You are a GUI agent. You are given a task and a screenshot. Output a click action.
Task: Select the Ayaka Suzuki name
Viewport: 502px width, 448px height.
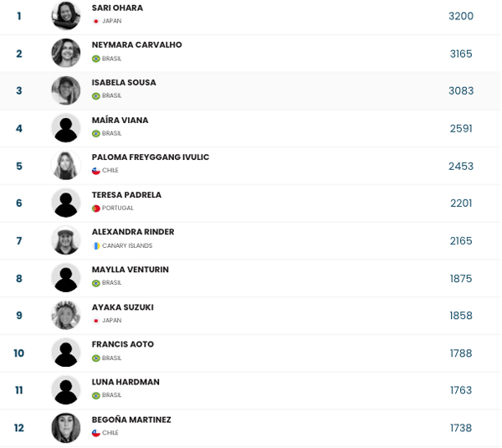(123, 307)
